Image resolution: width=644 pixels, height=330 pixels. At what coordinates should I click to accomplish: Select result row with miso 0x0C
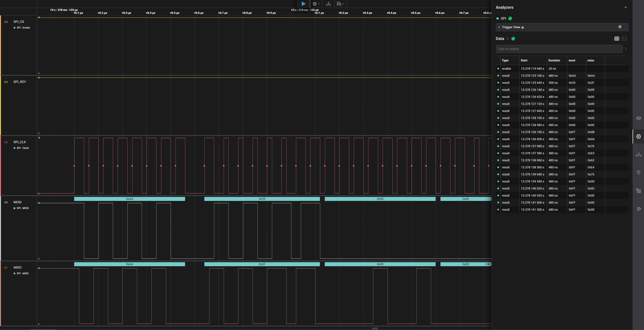click(562, 189)
